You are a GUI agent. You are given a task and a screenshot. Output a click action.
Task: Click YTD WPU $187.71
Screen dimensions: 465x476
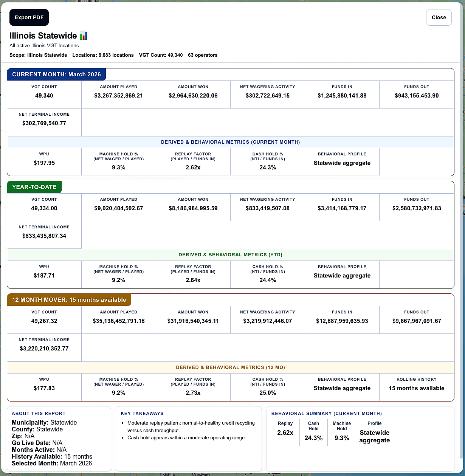pyautogui.click(x=44, y=276)
